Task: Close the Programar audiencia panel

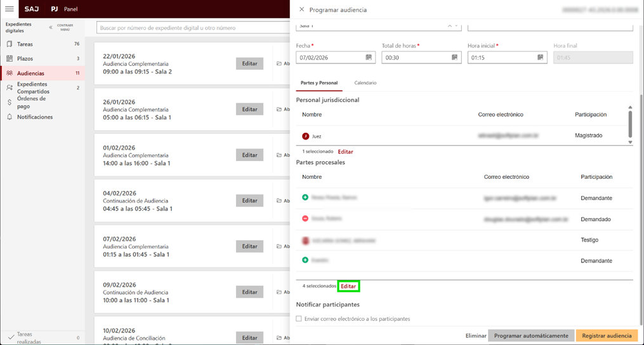Action: pyautogui.click(x=301, y=10)
